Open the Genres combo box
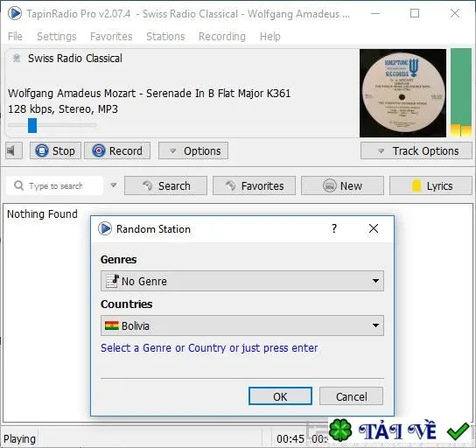Image resolution: width=476 pixels, height=448 pixels. (242, 281)
